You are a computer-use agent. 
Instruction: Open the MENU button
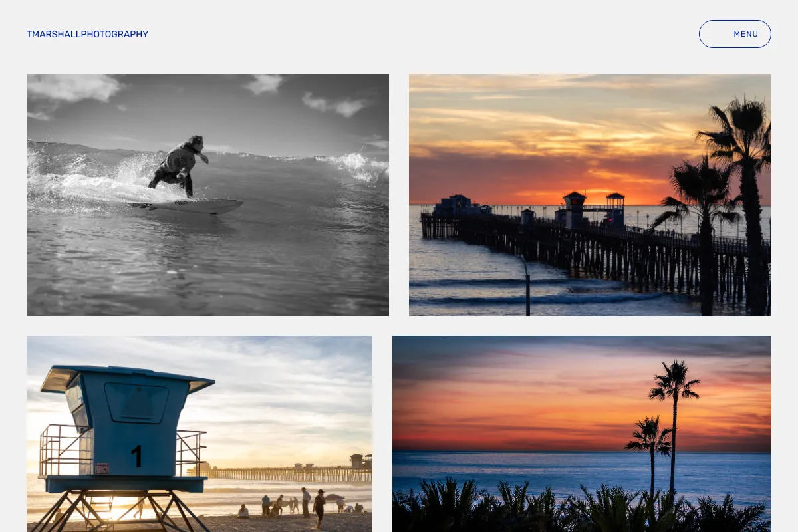tap(735, 34)
